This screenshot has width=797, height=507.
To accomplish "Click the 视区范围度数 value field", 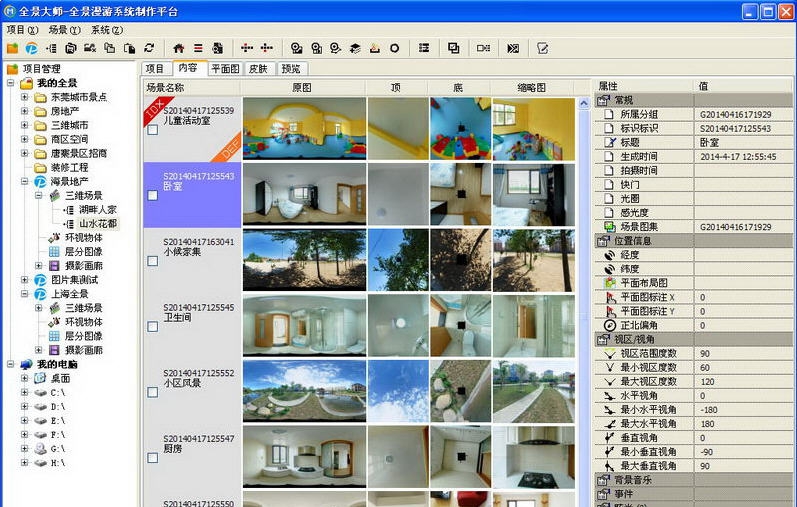I will click(x=743, y=353).
